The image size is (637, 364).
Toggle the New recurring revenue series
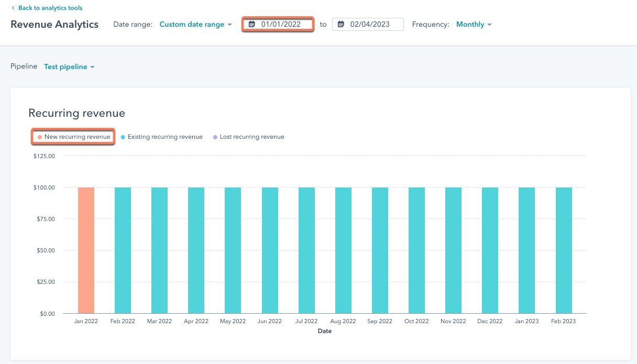point(73,137)
